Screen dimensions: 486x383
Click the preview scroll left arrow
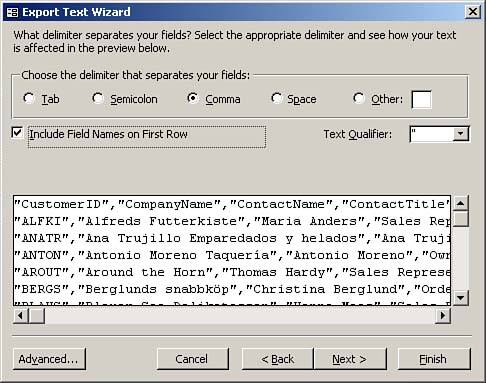(21, 315)
